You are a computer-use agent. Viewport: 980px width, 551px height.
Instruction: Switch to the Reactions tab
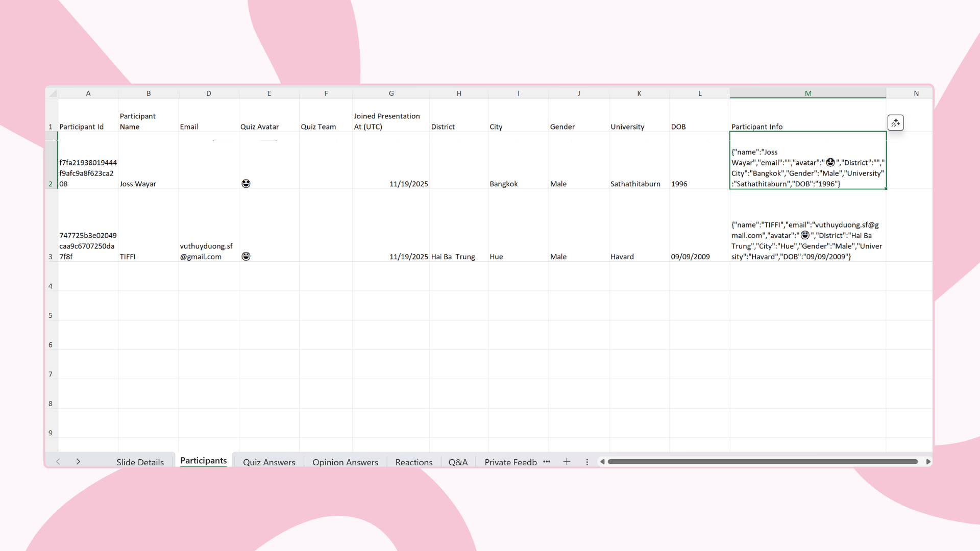click(x=413, y=462)
